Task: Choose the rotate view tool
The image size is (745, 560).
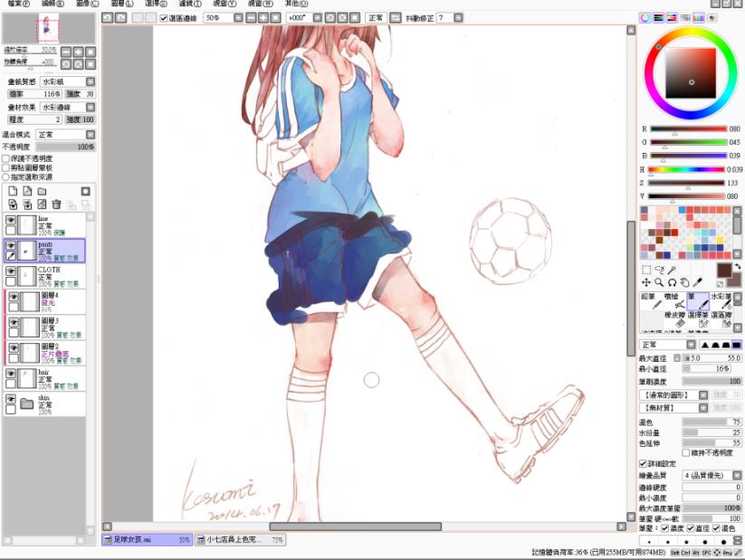Action: click(x=672, y=282)
